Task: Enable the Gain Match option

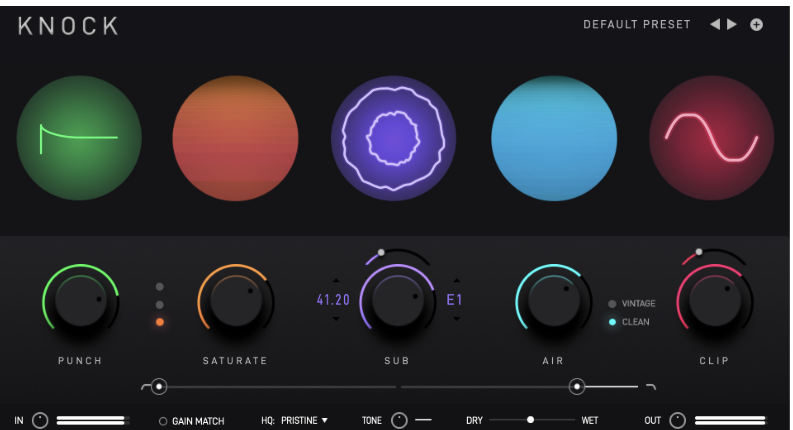Action: pos(163,421)
